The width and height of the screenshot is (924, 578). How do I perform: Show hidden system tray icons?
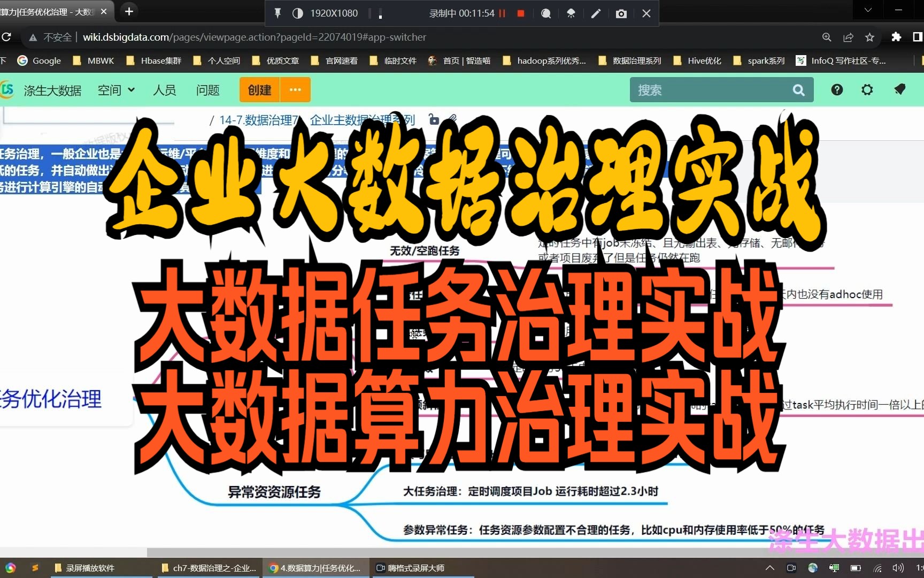[x=769, y=568]
